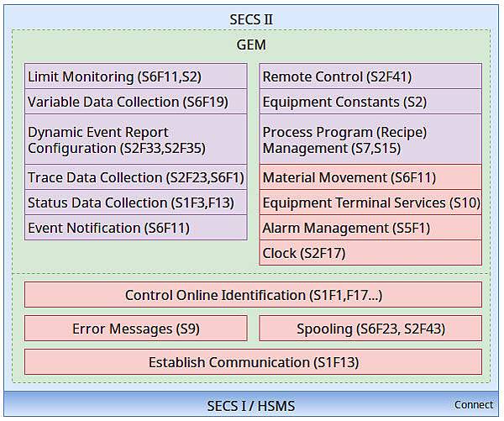Select Control Online Identification bar

253,295
